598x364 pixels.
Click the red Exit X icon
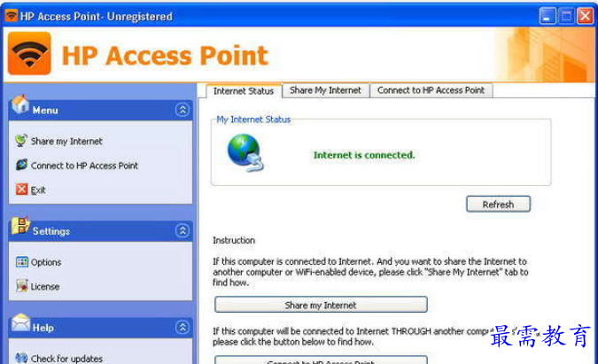click(22, 189)
